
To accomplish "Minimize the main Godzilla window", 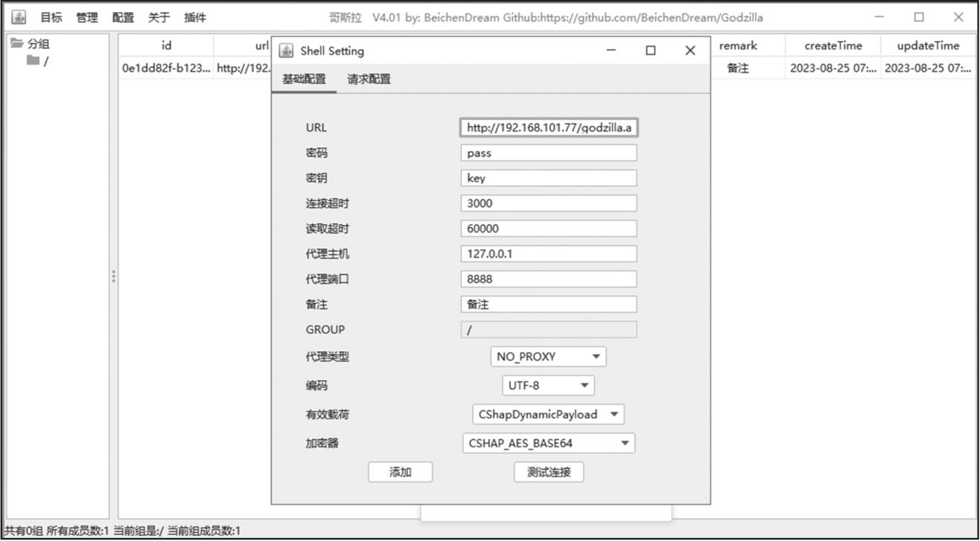I will [880, 17].
